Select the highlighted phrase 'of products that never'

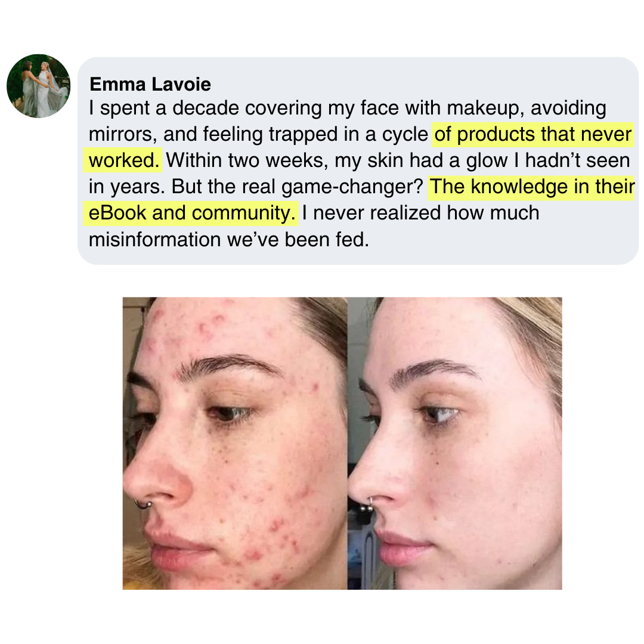[532, 134]
